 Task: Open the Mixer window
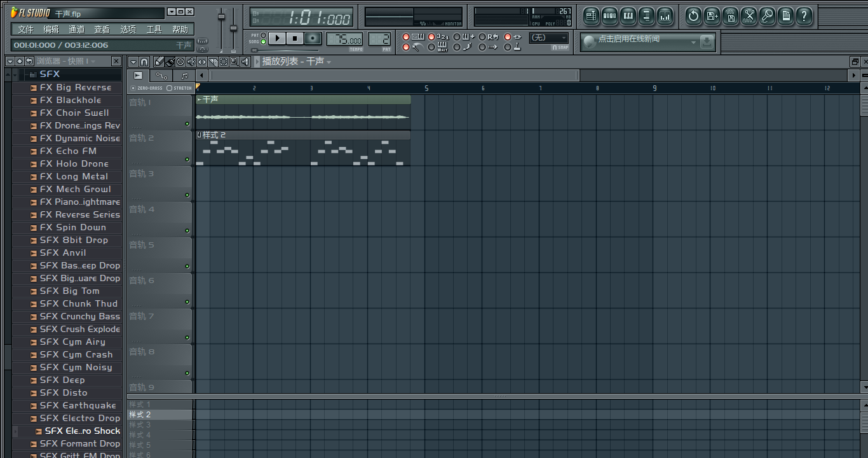[x=665, y=16]
